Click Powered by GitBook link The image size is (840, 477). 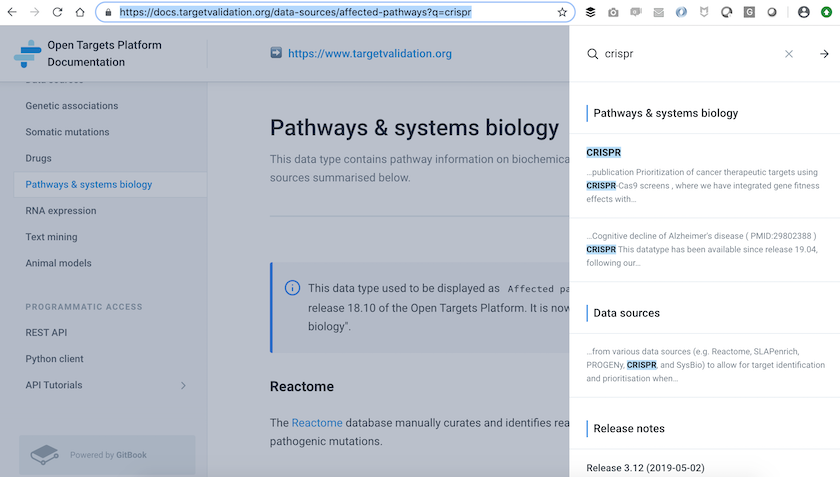pyautogui.click(x=108, y=455)
